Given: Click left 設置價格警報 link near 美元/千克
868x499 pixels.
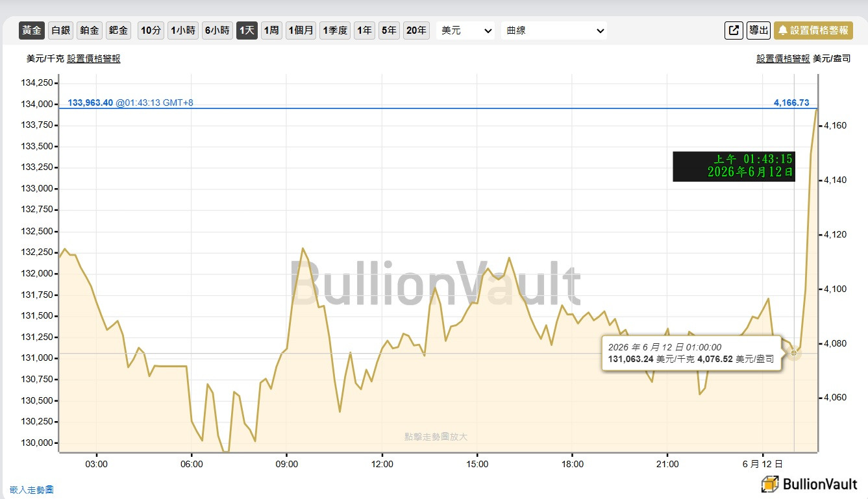Looking at the screenshot, I should 93,58.
